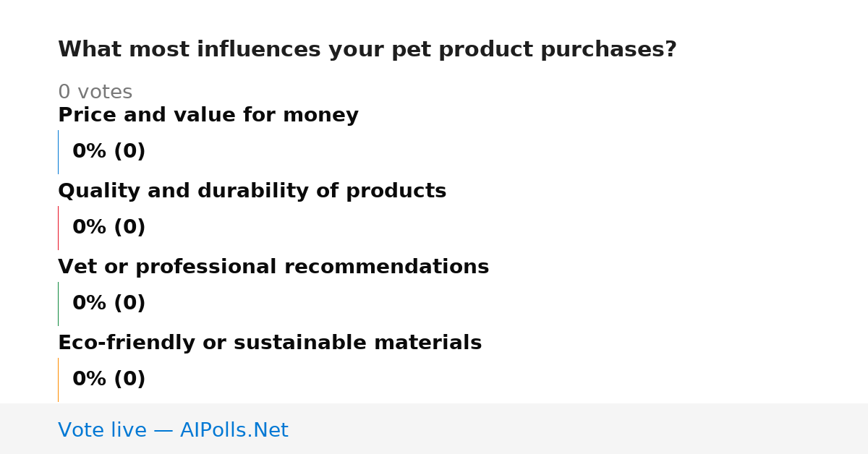Choose 'Quality and durability of products' option
The height and width of the screenshot is (454, 868).
[252, 191]
